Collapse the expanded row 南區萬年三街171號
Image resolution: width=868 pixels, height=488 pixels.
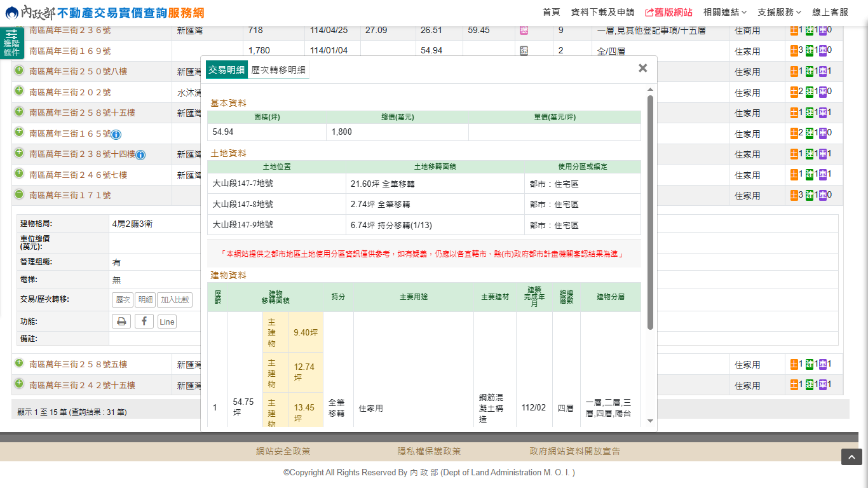pyautogui.click(x=19, y=194)
